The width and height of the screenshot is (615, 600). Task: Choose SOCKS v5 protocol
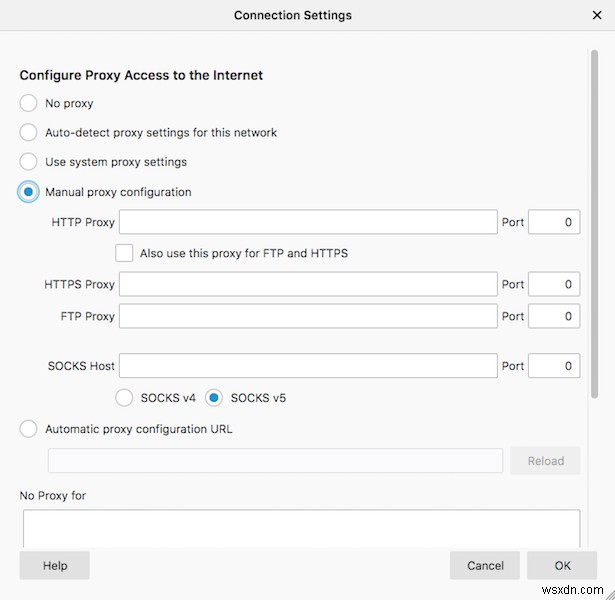[x=214, y=398]
